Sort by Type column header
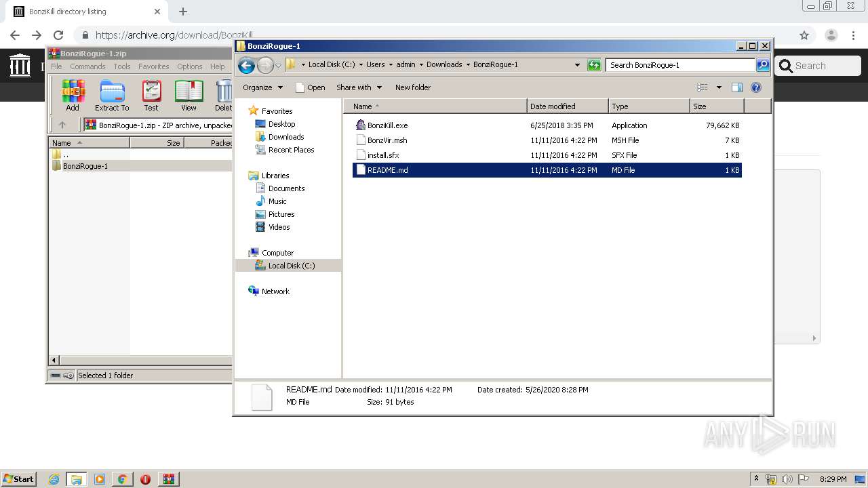 [649, 106]
